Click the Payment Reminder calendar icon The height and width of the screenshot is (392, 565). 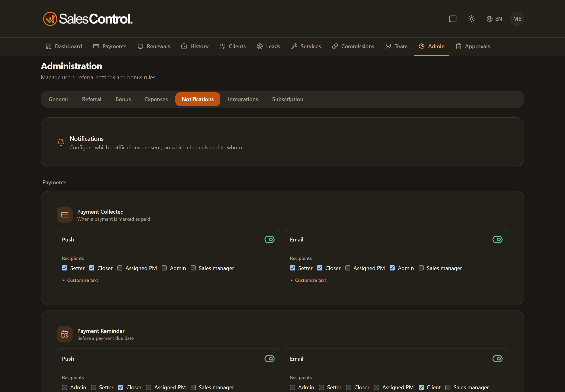[x=65, y=334]
